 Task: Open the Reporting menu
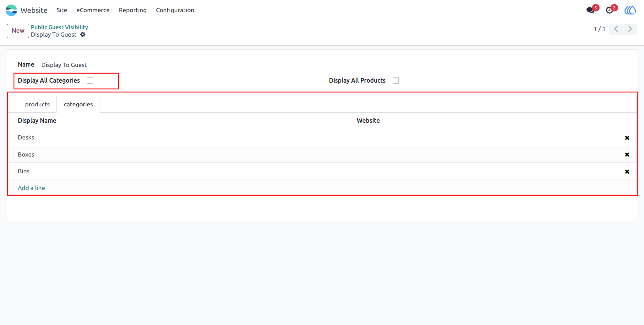[x=133, y=10]
